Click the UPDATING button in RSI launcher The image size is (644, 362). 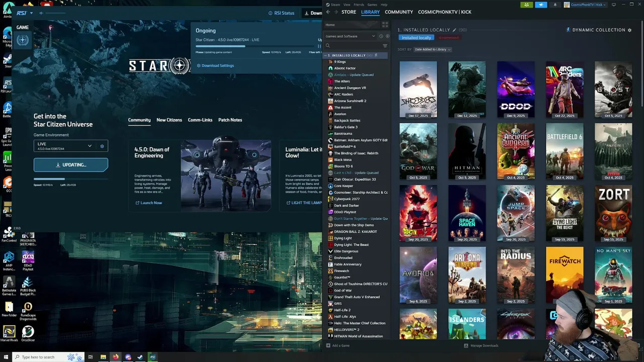coord(71,165)
